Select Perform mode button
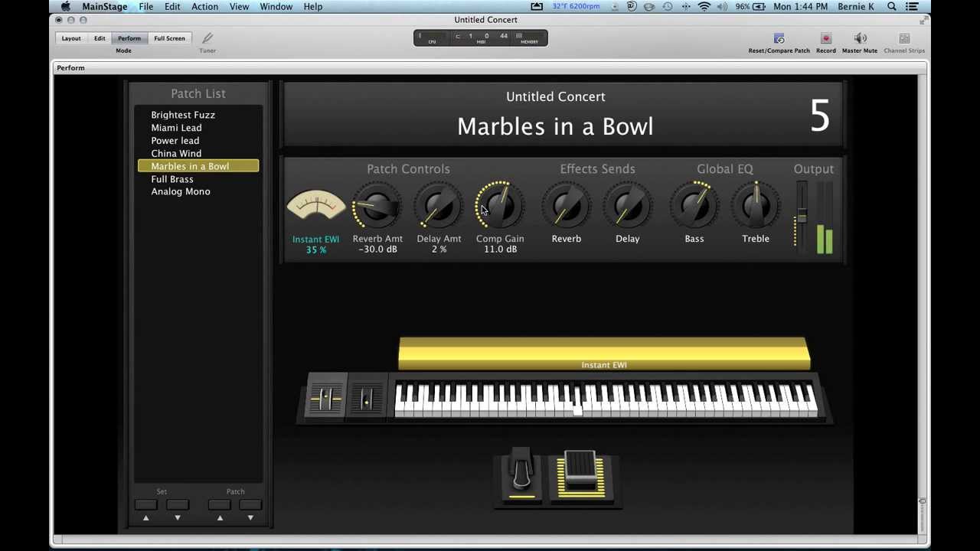The height and width of the screenshot is (551, 980). pos(129,38)
